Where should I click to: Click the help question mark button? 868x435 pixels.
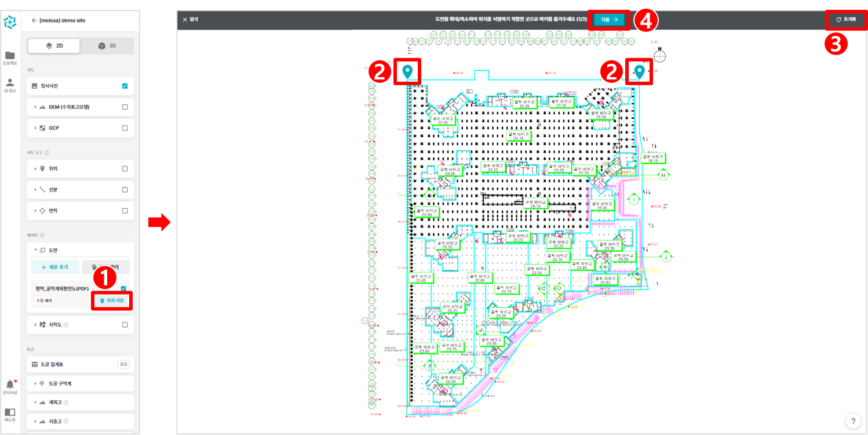[x=852, y=421]
